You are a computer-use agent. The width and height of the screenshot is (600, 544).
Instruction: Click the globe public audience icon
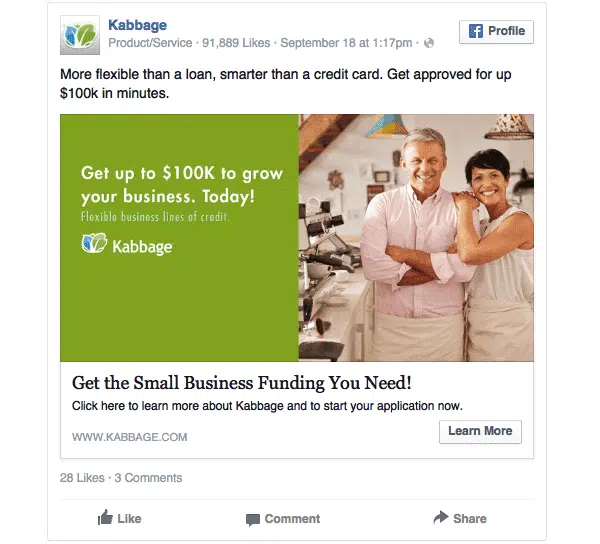point(429,43)
